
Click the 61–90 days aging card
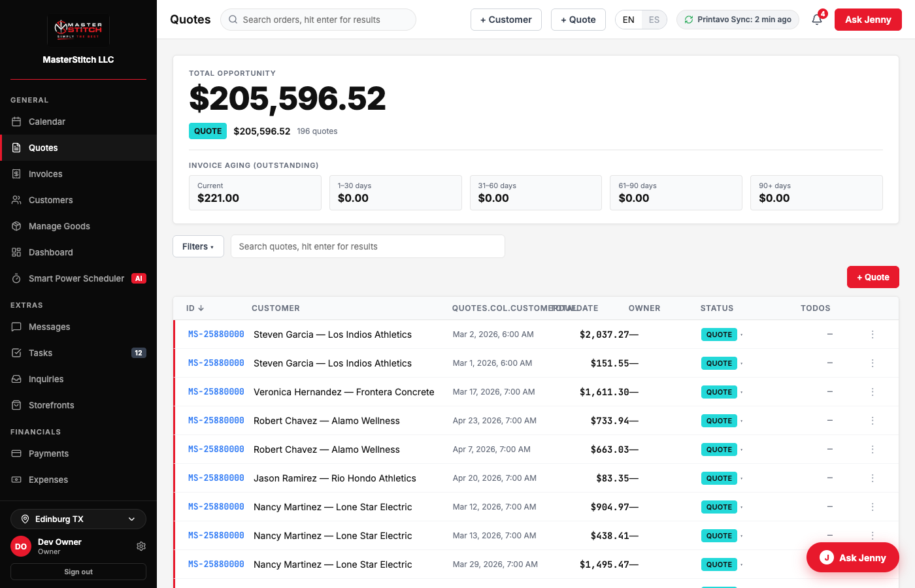click(x=676, y=193)
